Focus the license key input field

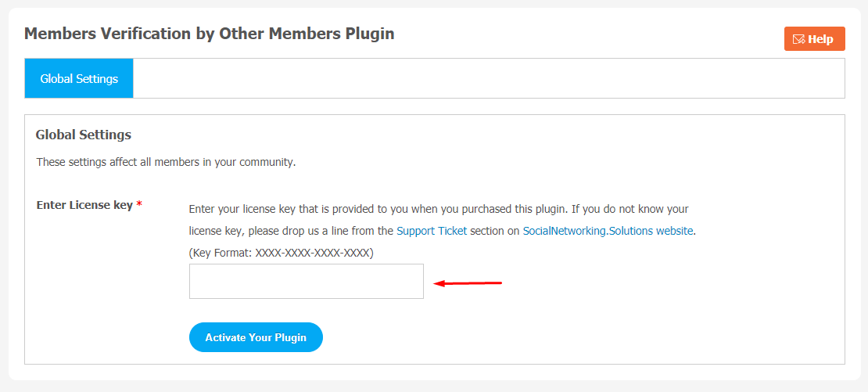[x=306, y=281]
